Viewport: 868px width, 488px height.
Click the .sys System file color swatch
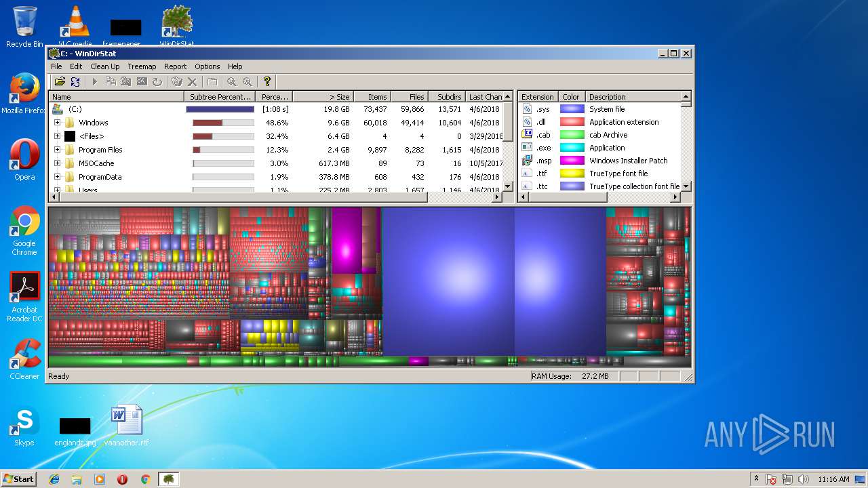[x=572, y=109]
